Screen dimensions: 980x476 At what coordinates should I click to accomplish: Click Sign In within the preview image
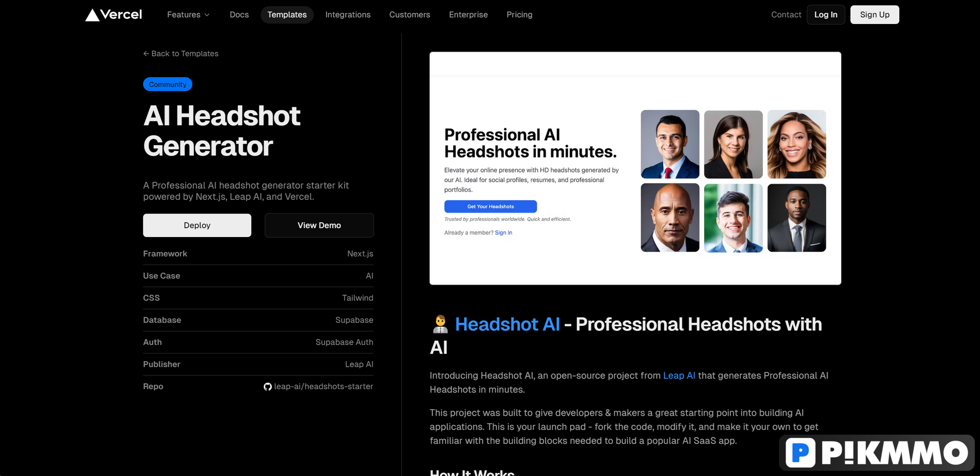(x=503, y=233)
